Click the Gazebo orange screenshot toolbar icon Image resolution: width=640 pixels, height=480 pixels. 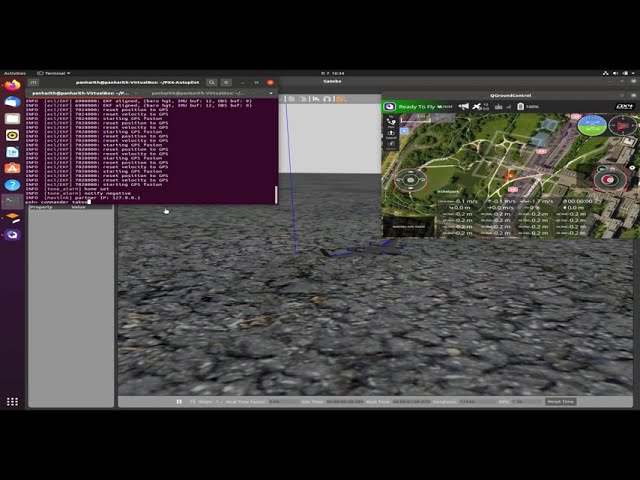(x=340, y=99)
